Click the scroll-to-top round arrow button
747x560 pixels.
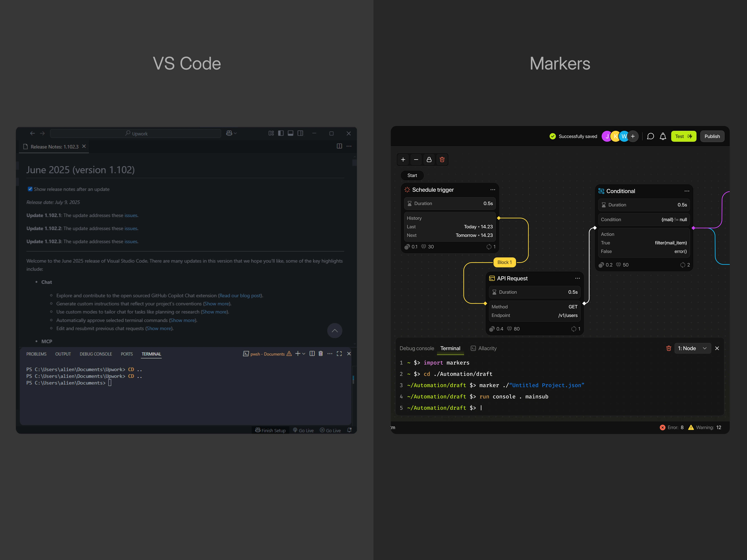coord(335,331)
